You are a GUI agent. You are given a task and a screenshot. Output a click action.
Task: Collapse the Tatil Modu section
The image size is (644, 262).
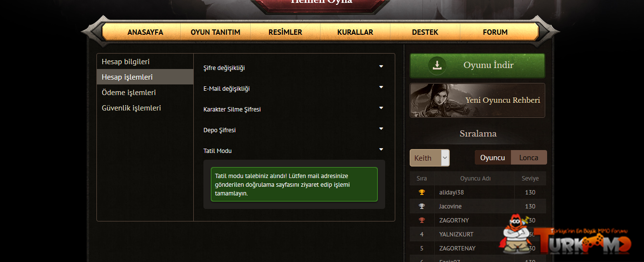[381, 150]
